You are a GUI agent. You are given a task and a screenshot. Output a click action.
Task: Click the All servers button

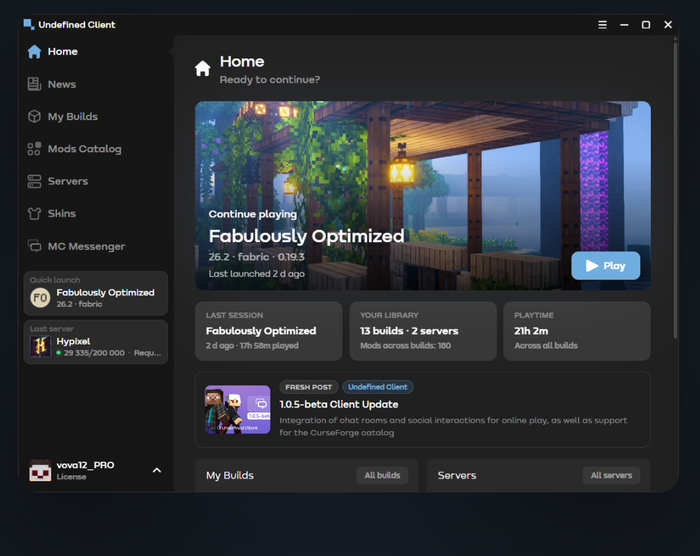[611, 475]
